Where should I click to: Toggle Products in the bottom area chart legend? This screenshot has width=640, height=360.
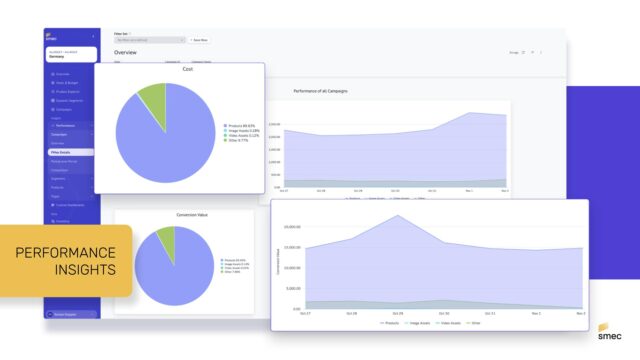[389, 323]
